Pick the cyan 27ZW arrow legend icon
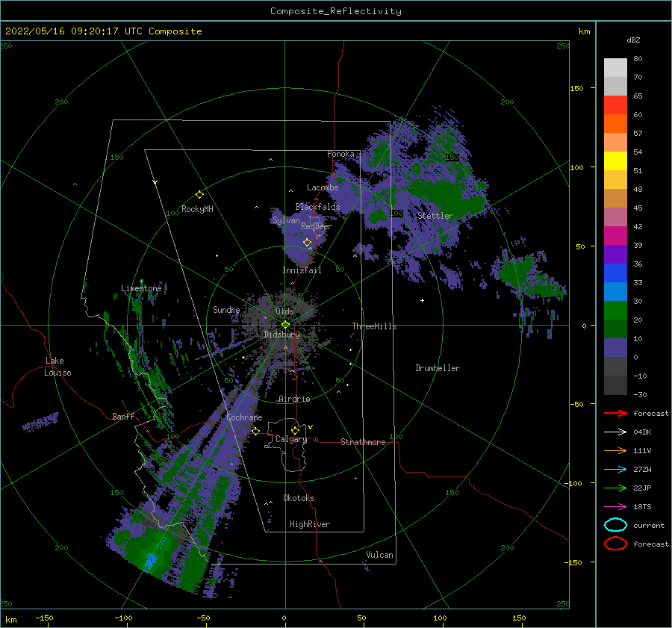This screenshot has width=672, height=628. pos(615,469)
